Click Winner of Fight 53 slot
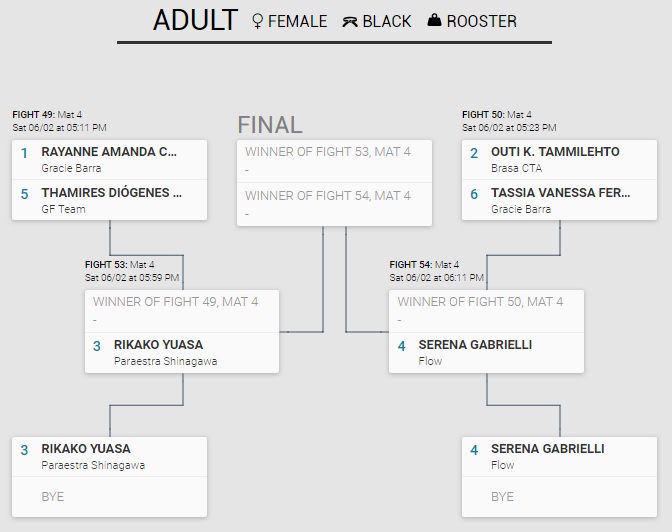The width and height of the screenshot is (672, 532). [327, 151]
